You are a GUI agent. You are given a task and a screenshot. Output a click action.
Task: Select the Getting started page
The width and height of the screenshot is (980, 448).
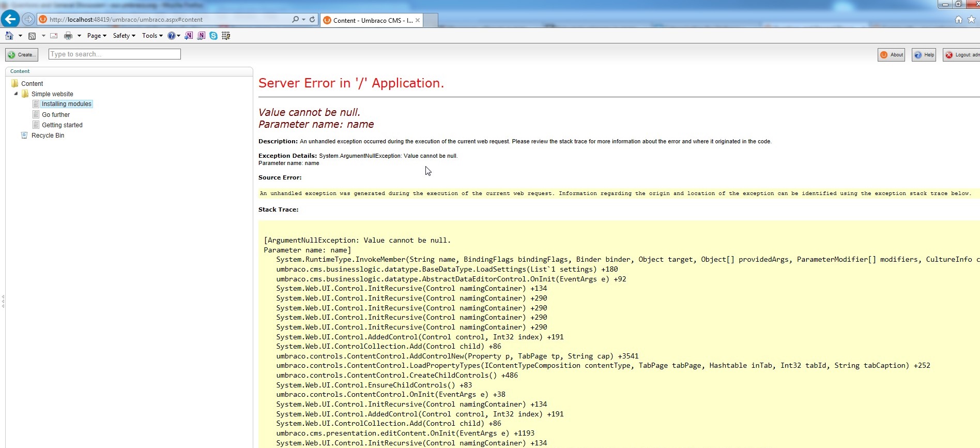(62, 125)
